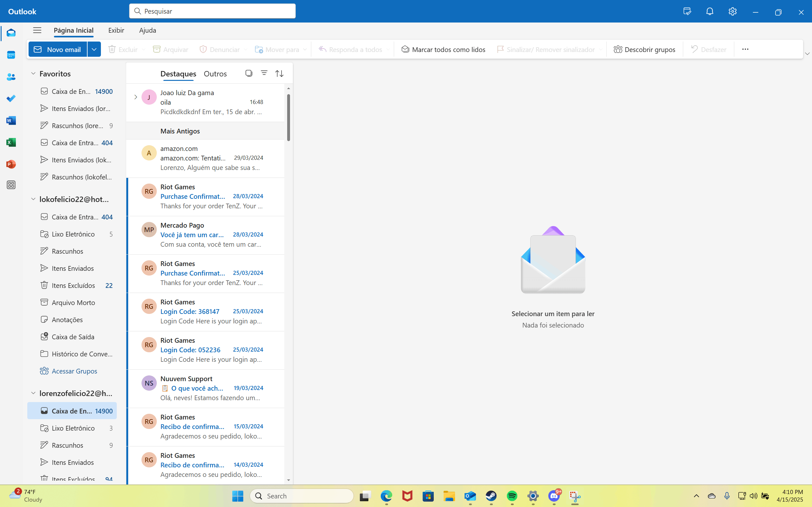Image resolution: width=812 pixels, height=507 pixels.
Task: Launch Excel from the left sidebar
Action: (x=11, y=142)
